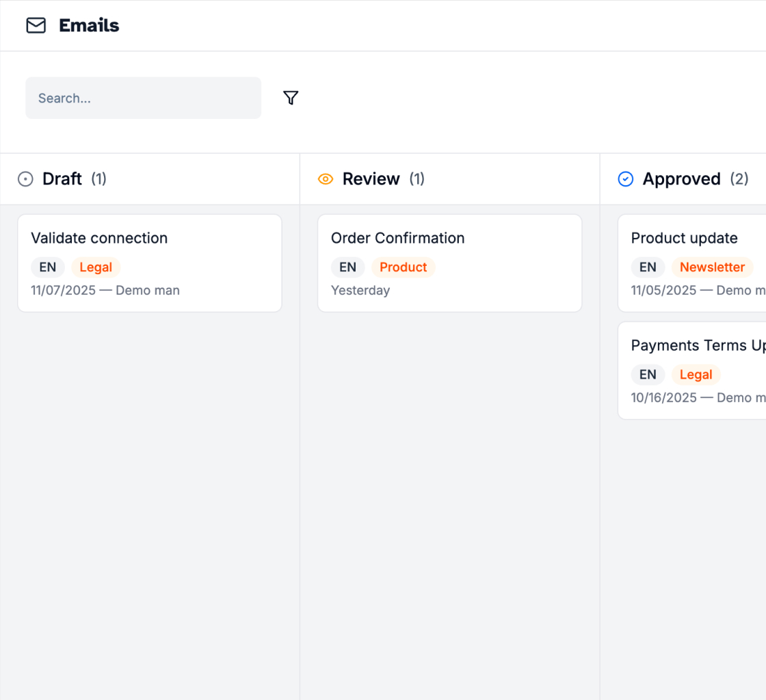The width and height of the screenshot is (766, 700).
Task: Click the Emails page title
Action: [x=89, y=25]
